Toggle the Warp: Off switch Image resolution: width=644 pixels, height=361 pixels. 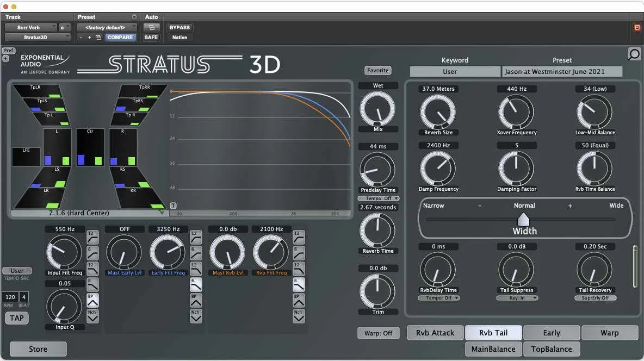pyautogui.click(x=378, y=333)
